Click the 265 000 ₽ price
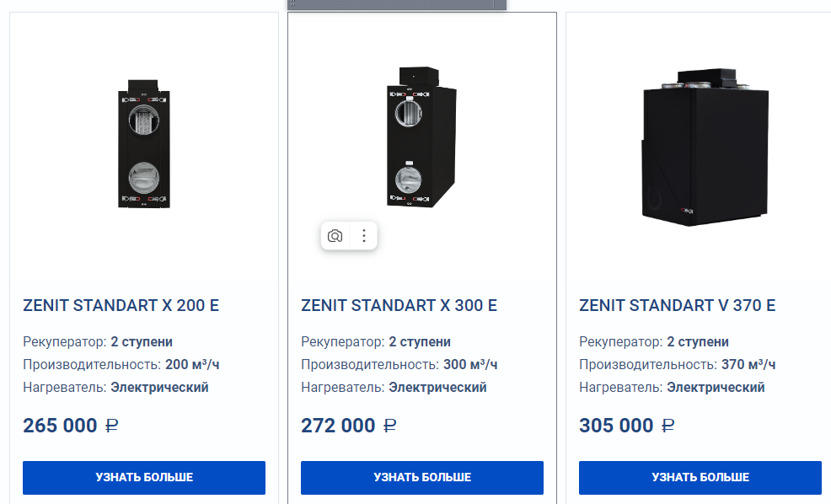This screenshot has height=504, width=831. click(x=71, y=426)
